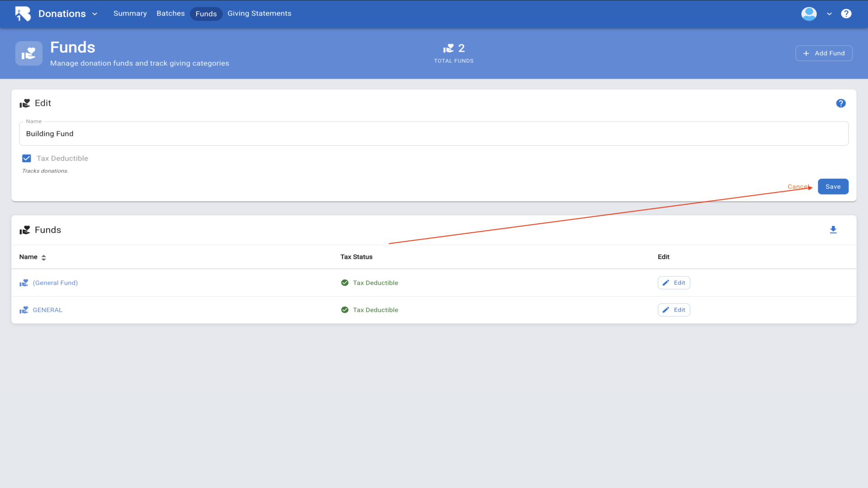
Task: Click the Add Fund button
Action: 824,53
